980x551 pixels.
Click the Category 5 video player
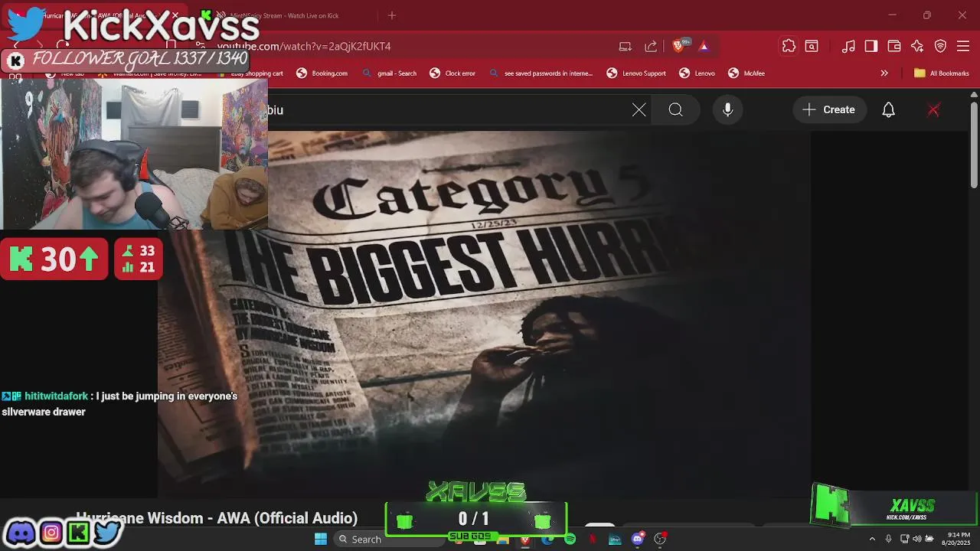(484, 314)
